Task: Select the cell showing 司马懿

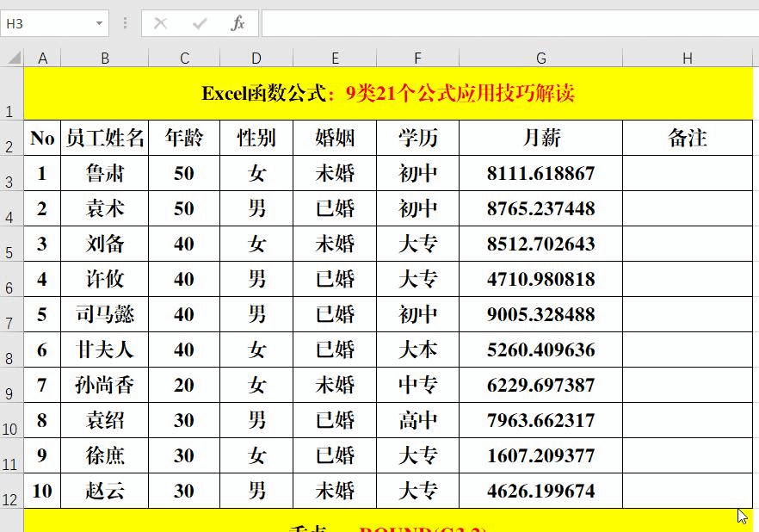Action: pyautogui.click(x=105, y=314)
